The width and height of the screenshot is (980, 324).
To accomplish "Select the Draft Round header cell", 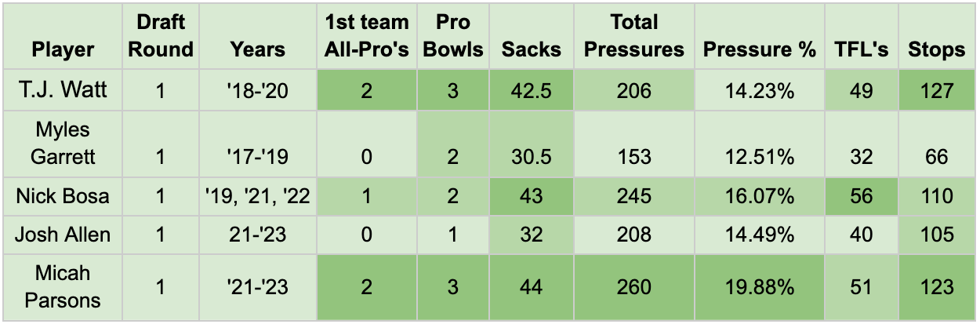I will (161, 36).
